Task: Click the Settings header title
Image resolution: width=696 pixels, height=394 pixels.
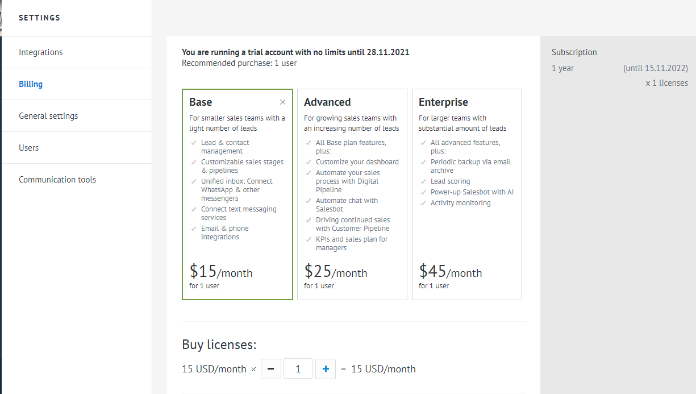Action: click(40, 18)
